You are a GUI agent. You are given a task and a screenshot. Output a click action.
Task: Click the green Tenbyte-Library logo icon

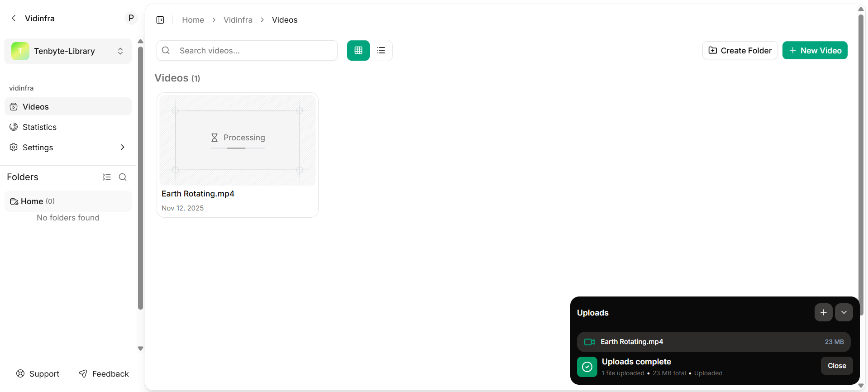(20, 51)
